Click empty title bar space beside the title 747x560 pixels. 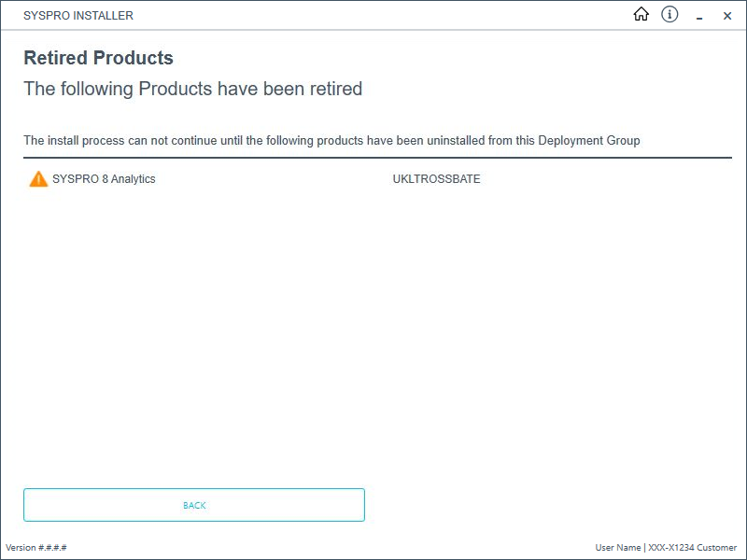coord(373,16)
